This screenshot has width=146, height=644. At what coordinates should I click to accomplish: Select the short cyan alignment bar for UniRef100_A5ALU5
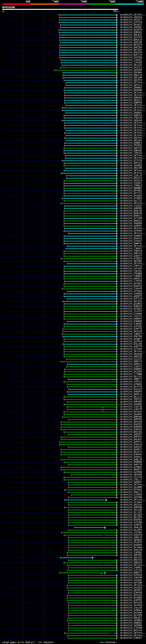point(90,527)
